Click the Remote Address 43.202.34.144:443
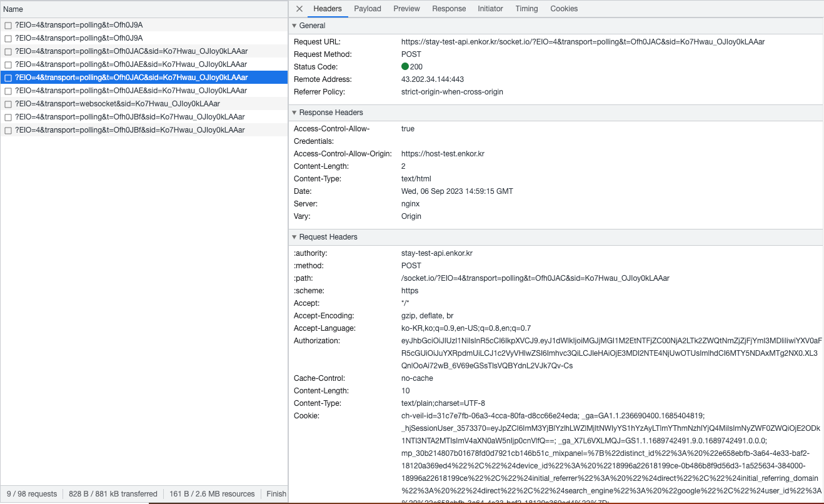The width and height of the screenshot is (824, 504). point(433,79)
